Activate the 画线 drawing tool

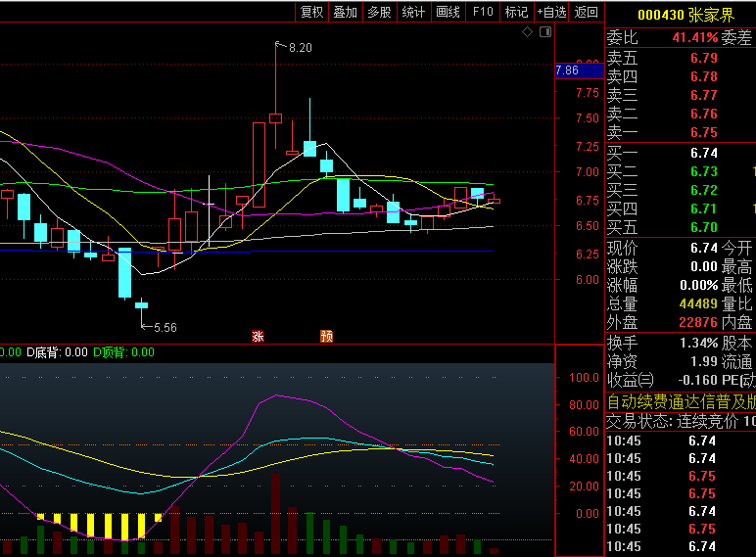[448, 12]
